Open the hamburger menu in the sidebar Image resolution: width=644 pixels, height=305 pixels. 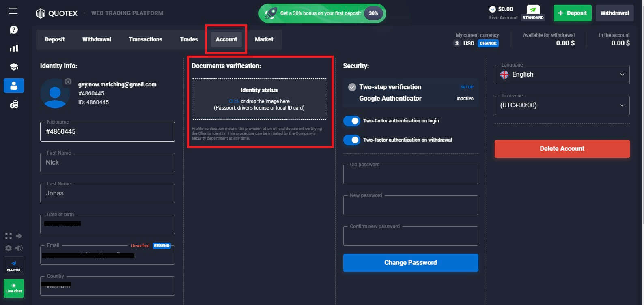click(x=13, y=11)
